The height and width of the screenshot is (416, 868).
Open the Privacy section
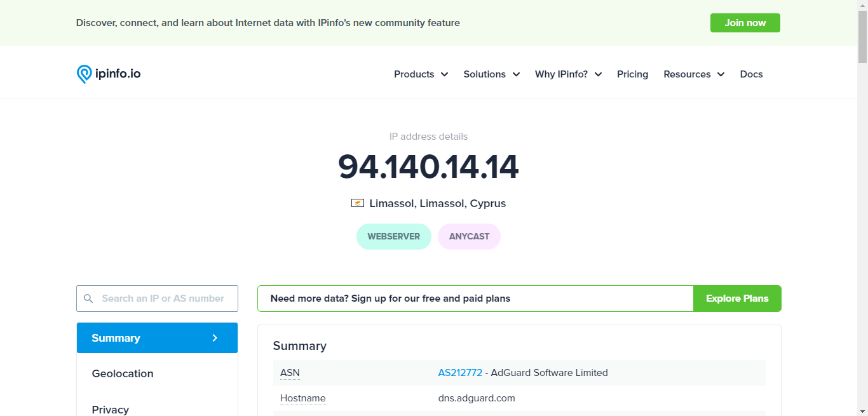[110, 408]
